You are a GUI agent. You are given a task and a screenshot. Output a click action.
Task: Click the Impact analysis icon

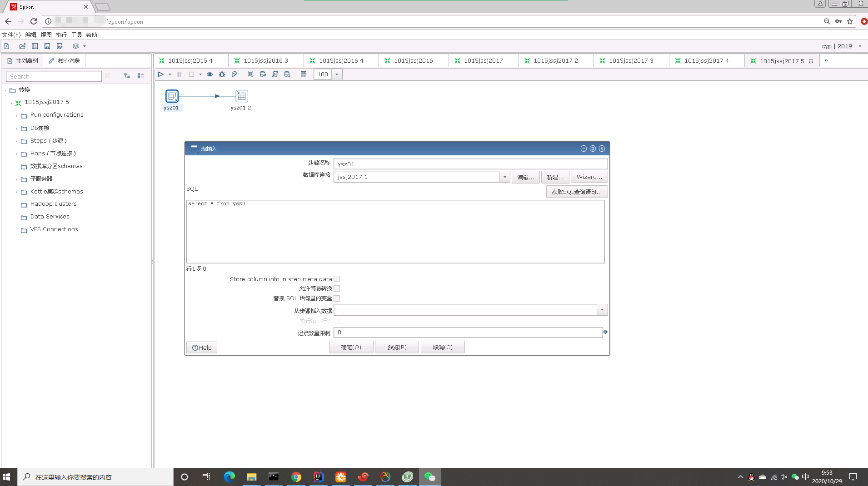coord(263,74)
